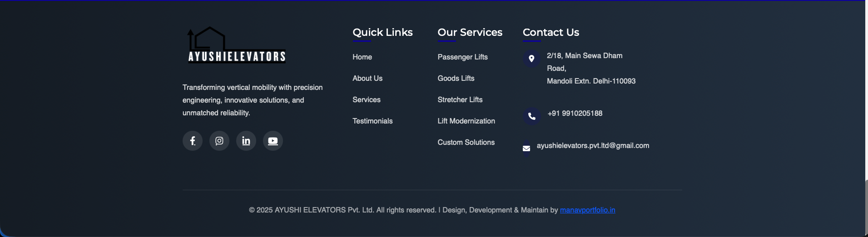This screenshot has height=237, width=868.
Task: Open the About Us link
Action: 367,78
